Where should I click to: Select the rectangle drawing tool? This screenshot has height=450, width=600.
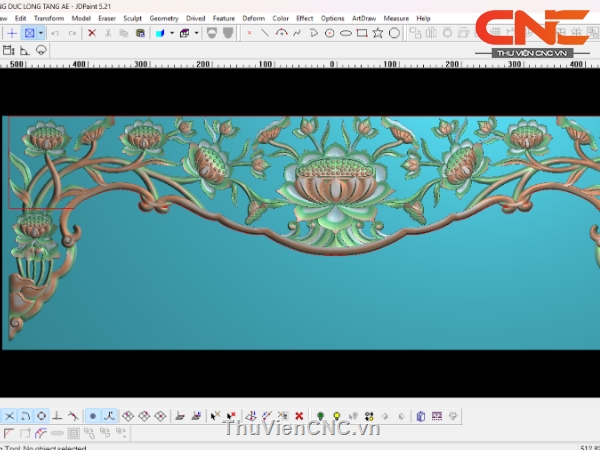[362, 33]
